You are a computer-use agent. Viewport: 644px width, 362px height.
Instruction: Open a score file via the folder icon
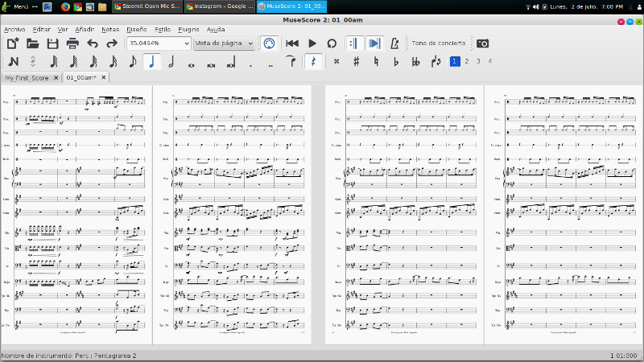tap(32, 43)
